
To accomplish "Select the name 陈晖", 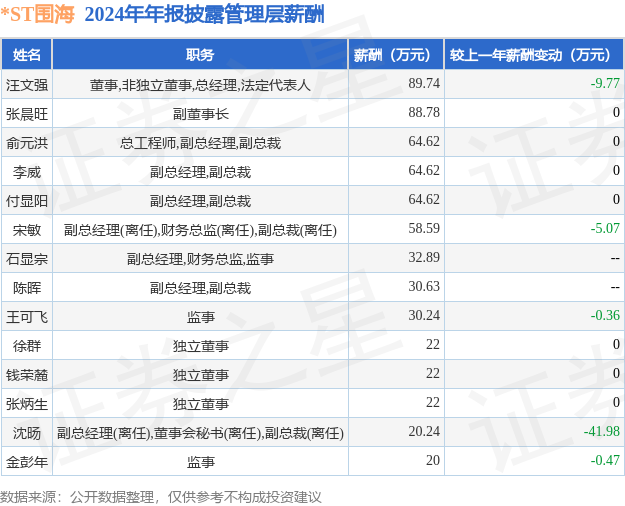I will pyautogui.click(x=27, y=288).
